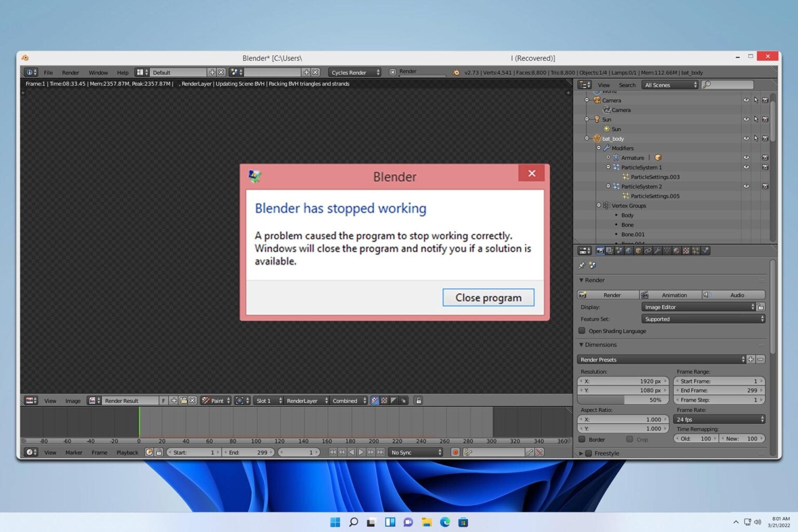Toggle the Border checkbox

(582, 440)
